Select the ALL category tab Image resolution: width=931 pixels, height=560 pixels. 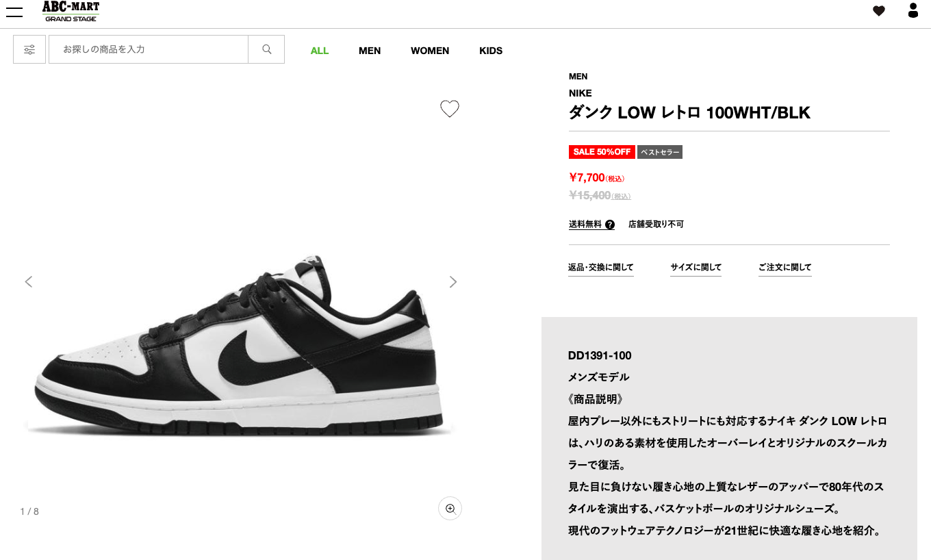320,51
